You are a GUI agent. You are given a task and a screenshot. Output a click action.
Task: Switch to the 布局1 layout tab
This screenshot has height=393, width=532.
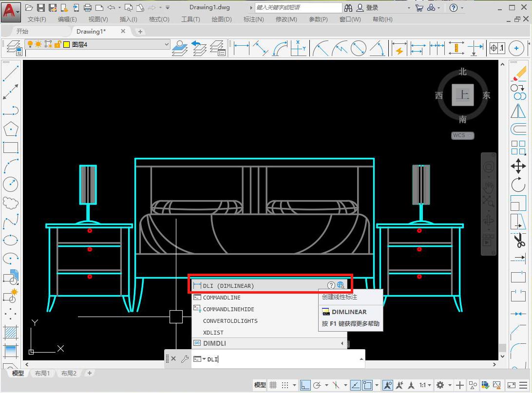click(42, 373)
